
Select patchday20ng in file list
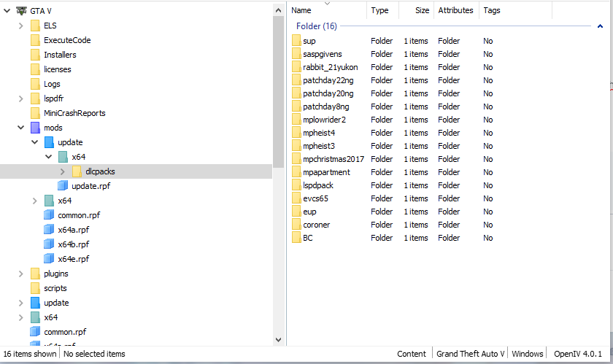(x=328, y=93)
